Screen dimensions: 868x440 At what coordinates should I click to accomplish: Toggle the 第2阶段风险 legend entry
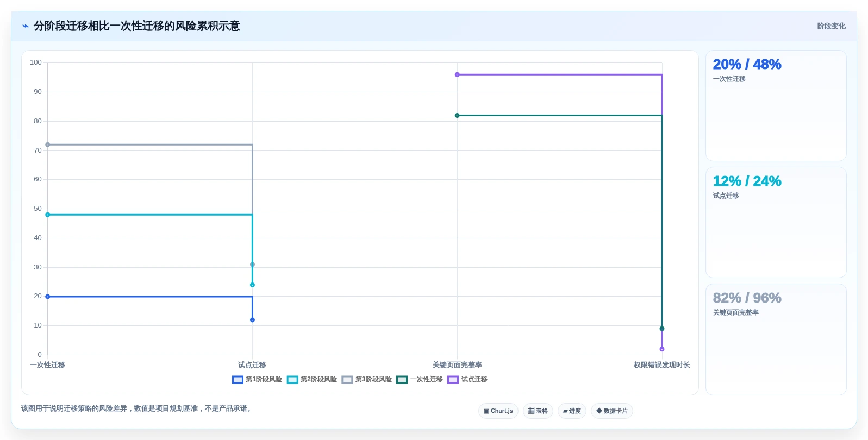coord(312,380)
